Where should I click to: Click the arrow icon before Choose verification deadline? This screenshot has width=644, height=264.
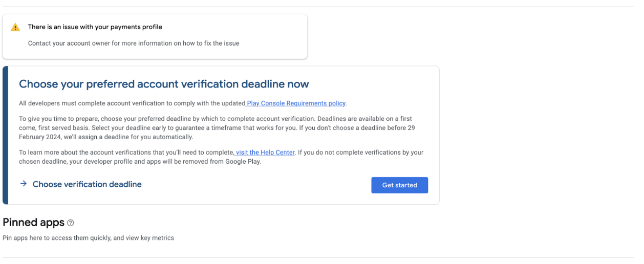point(23,184)
